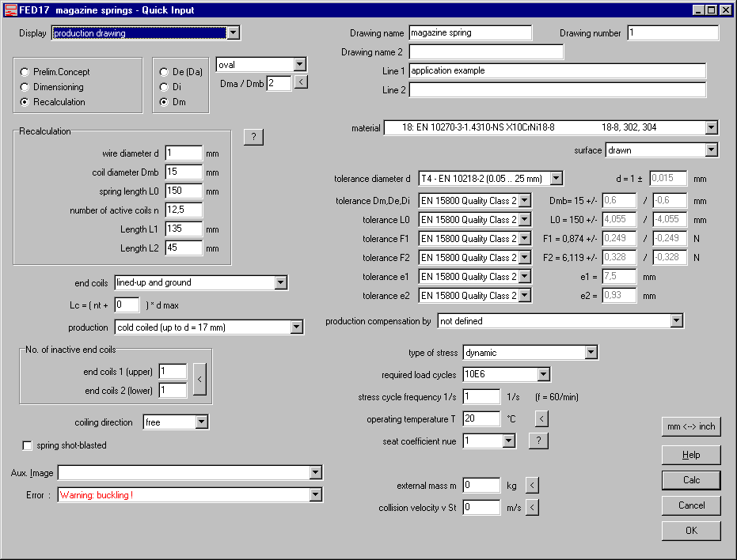Expand the Error warning dropdown
The width and height of the screenshot is (737, 560).
316,494
